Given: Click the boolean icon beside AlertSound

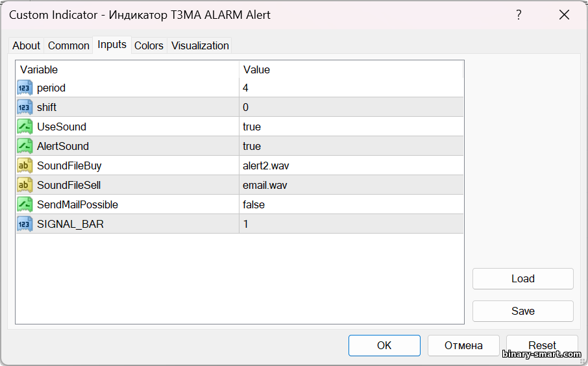Looking at the screenshot, I should point(25,146).
